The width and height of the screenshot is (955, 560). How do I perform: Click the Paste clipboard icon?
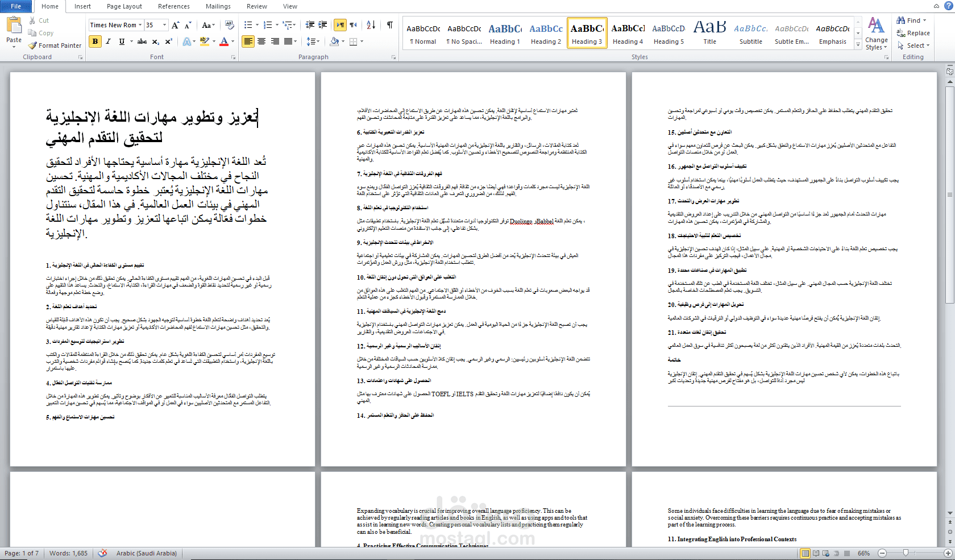pyautogui.click(x=14, y=26)
